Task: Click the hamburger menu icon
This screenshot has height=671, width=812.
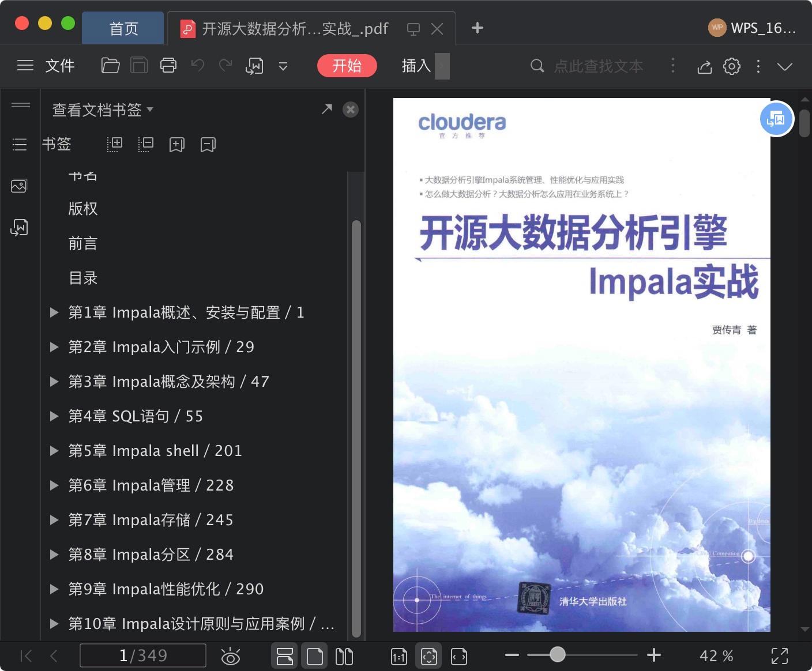Action: [x=25, y=66]
